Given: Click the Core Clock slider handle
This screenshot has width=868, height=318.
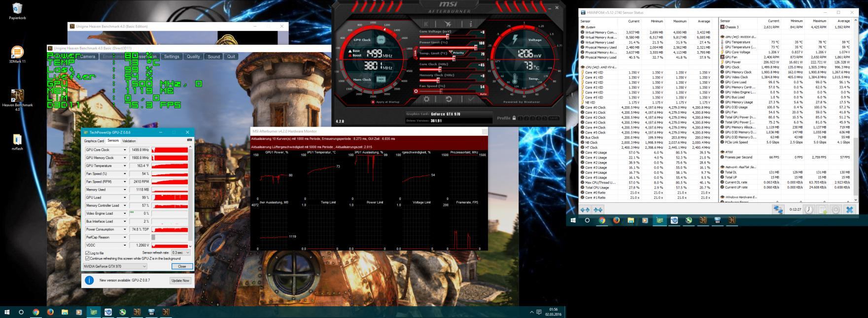Looking at the screenshot, I should 440,69.
